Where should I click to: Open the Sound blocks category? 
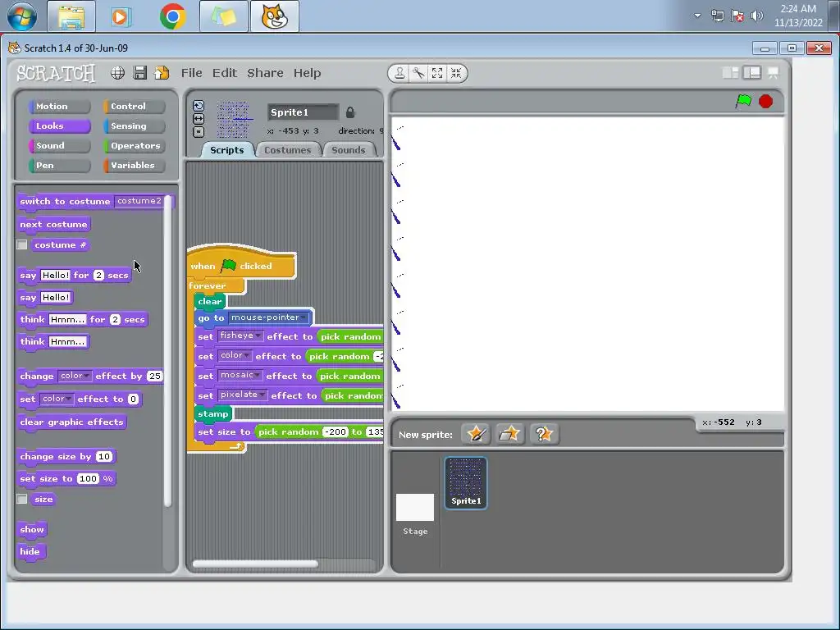(x=59, y=146)
